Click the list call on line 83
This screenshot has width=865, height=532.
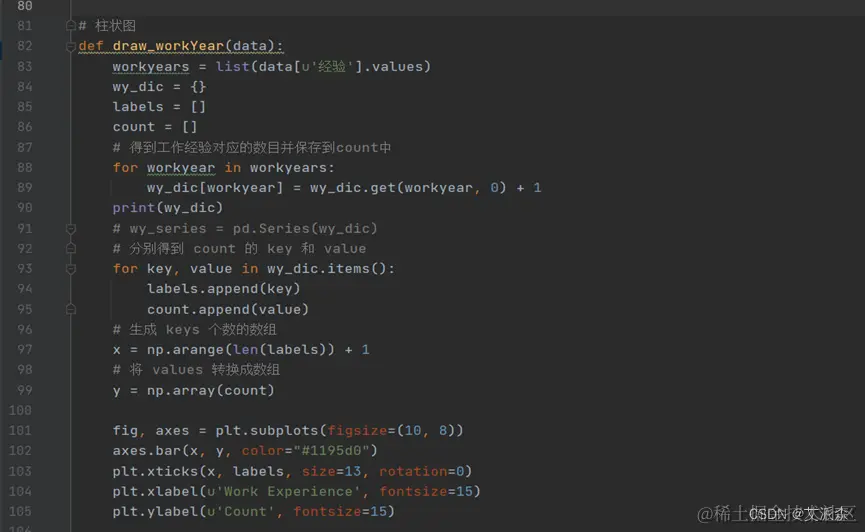click(232, 67)
